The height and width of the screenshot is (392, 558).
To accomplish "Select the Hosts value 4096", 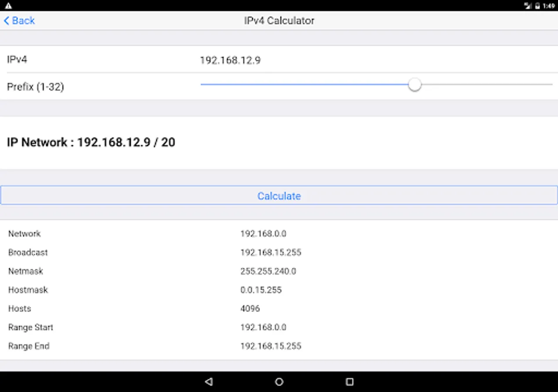I will coord(250,308).
